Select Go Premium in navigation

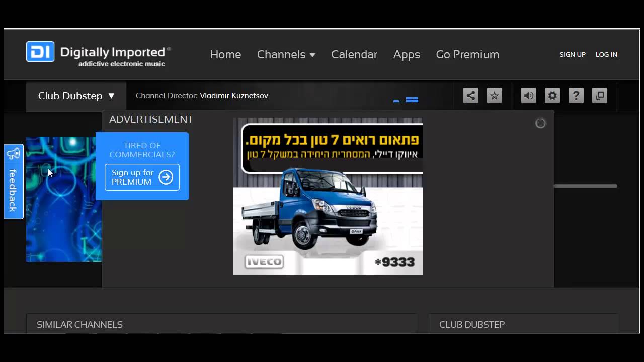click(467, 54)
